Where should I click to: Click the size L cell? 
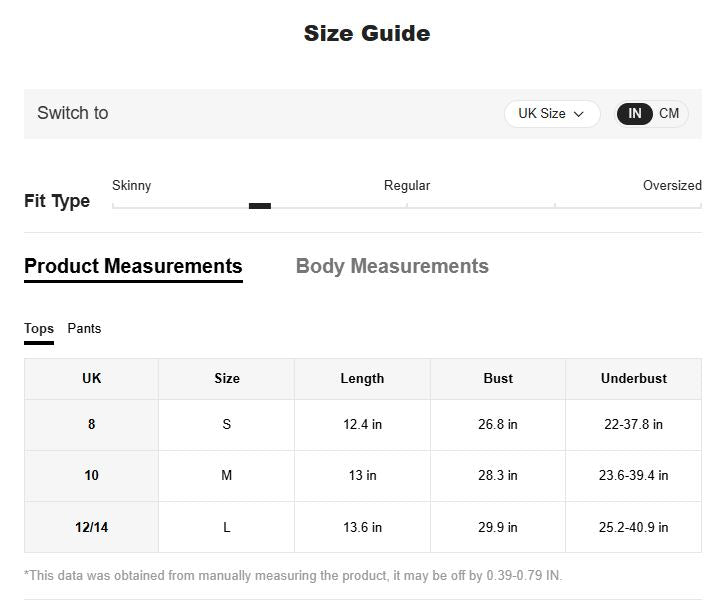(x=227, y=527)
